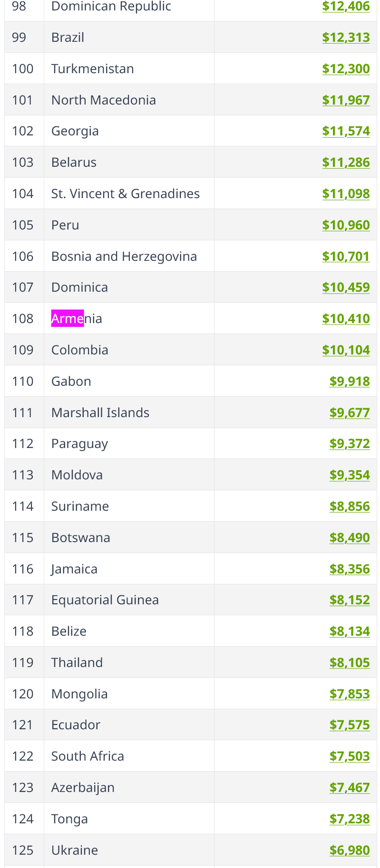Open Armenia's $10,410 link
This screenshot has width=380, height=868.
pyautogui.click(x=346, y=319)
